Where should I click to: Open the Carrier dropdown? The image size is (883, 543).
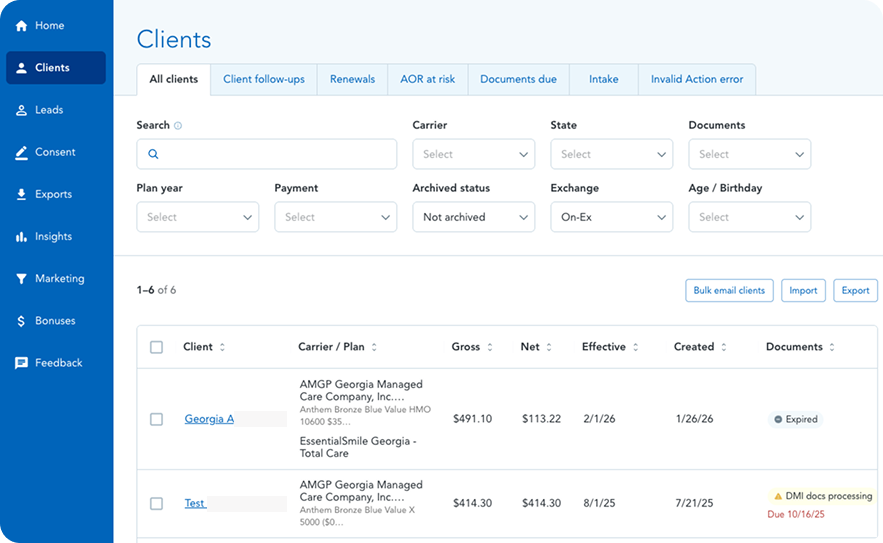click(474, 154)
